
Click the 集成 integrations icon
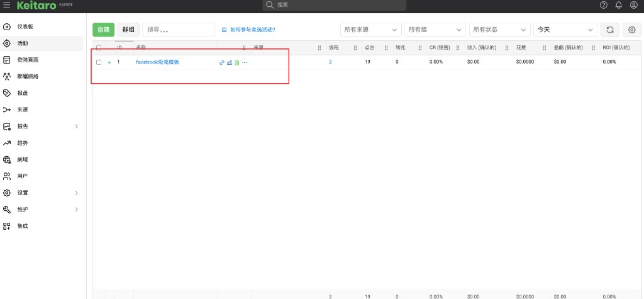7,226
